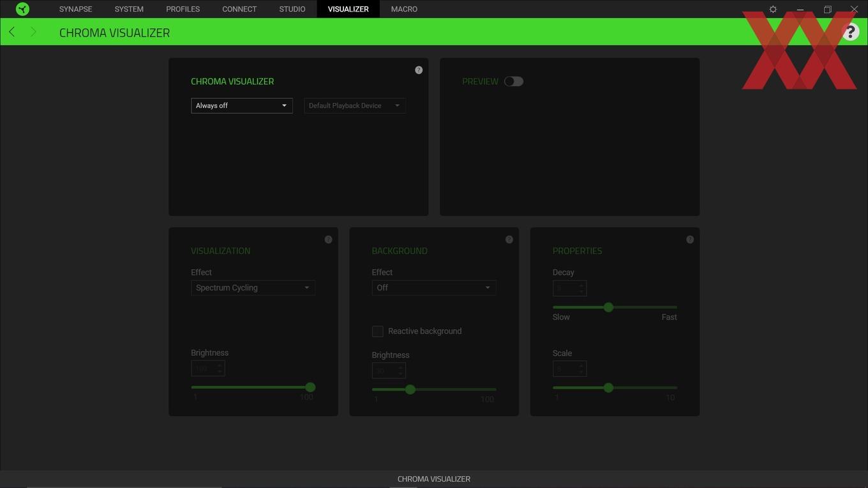Show help for Visualization panel
868x488 pixels.
click(328, 240)
